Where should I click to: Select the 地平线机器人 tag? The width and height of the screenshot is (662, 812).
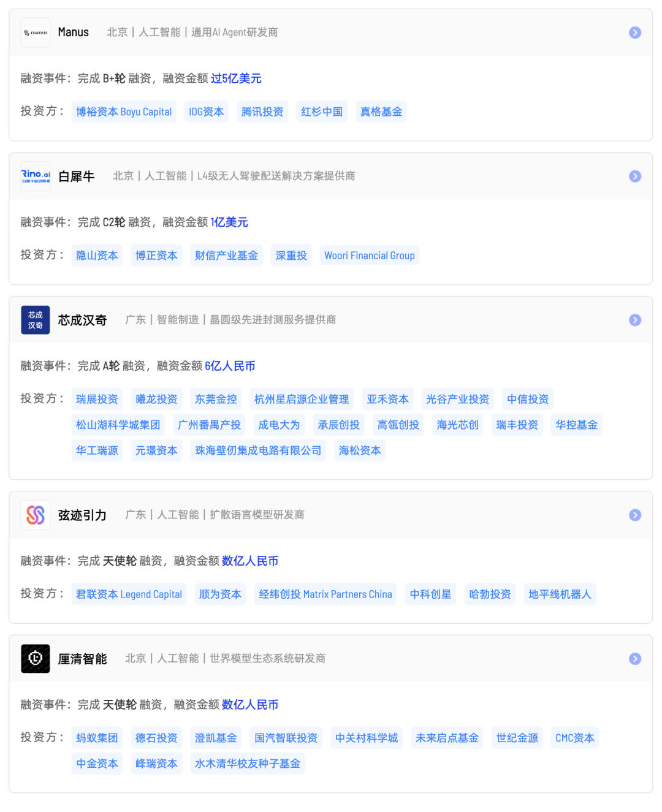560,594
